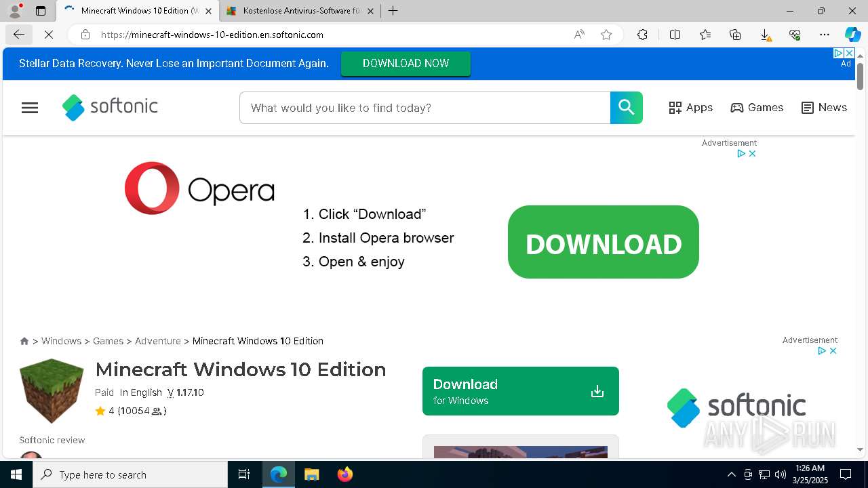Viewport: 868px width, 488px height.
Task: Go to Windows breadcrumb link
Action: 61,341
